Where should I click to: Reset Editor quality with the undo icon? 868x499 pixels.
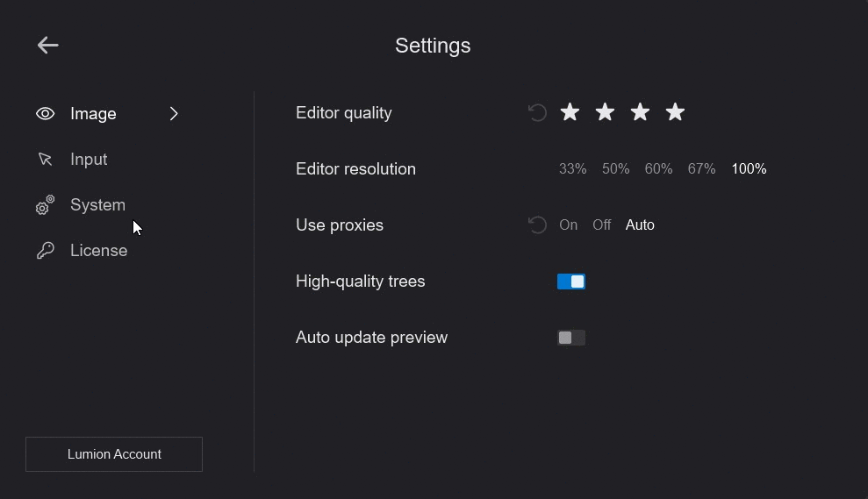click(x=537, y=112)
